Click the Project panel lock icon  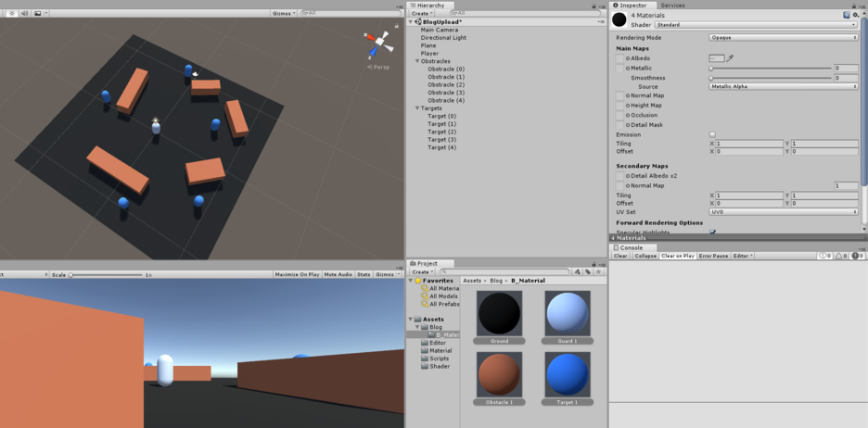[x=593, y=264]
